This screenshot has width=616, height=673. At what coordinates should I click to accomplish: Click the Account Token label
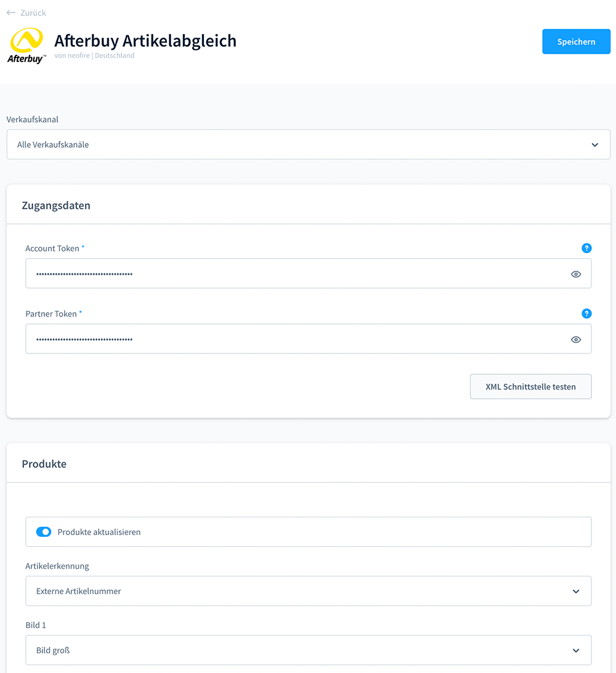(x=52, y=249)
